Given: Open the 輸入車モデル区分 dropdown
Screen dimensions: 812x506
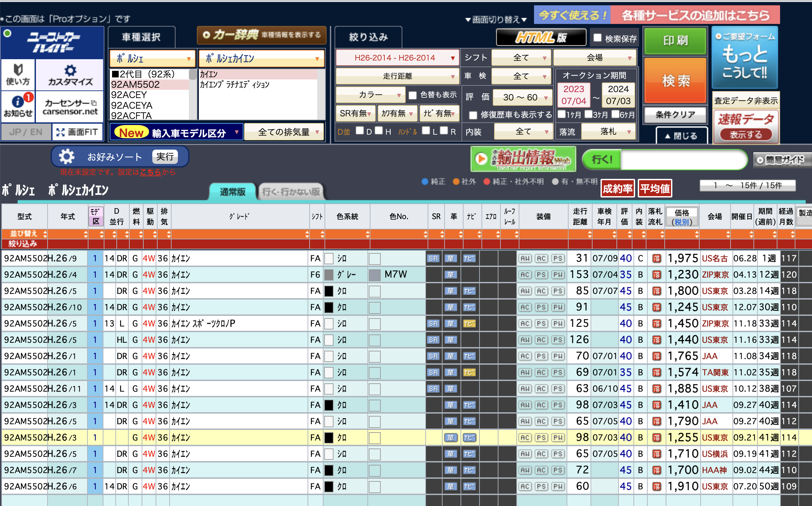Looking at the screenshot, I should [176, 132].
